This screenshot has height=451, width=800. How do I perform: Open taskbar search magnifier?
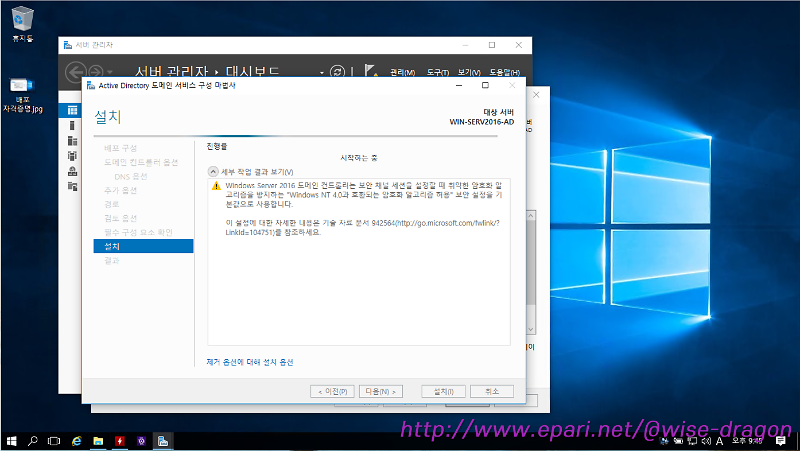pos(33,441)
